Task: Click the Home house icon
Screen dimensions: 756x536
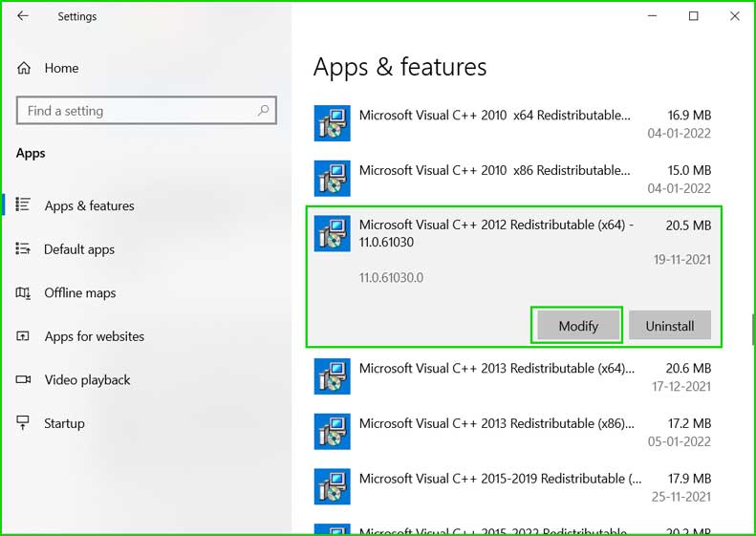Action: (x=24, y=68)
